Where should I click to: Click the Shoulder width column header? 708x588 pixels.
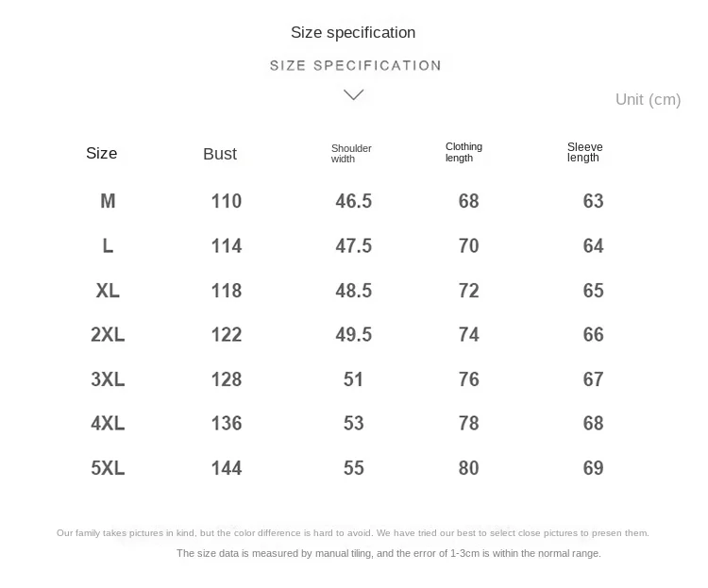[351, 154]
